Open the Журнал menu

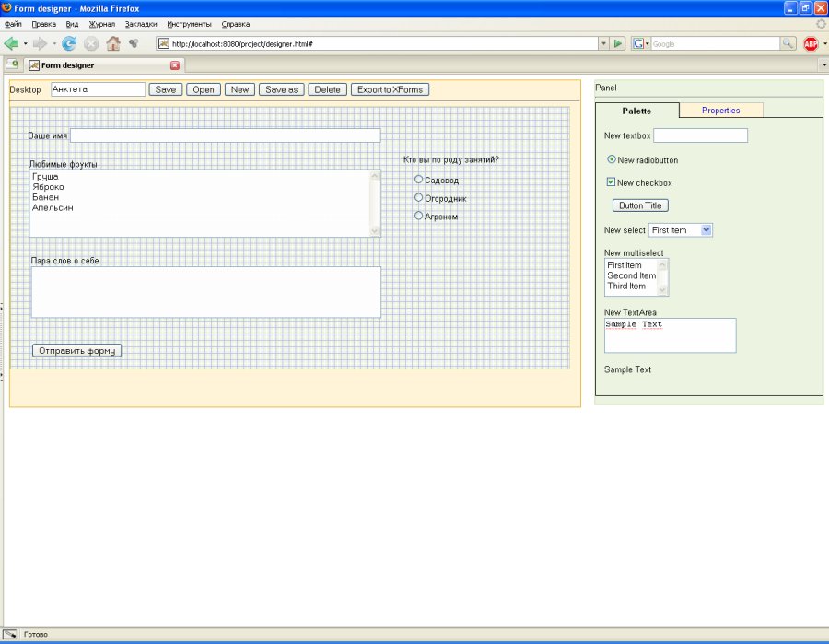click(x=102, y=24)
